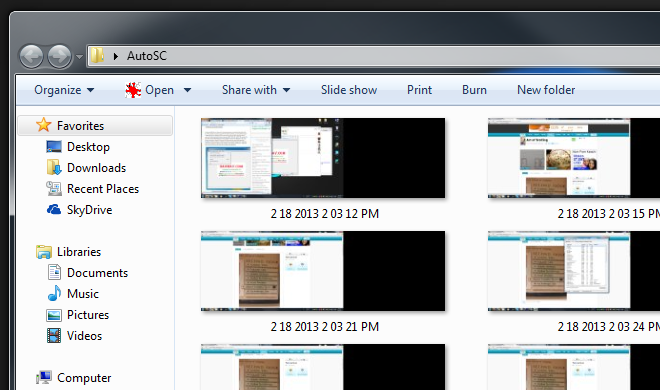This screenshot has width=660, height=390.
Task: Click Print in the toolbar
Action: [419, 90]
